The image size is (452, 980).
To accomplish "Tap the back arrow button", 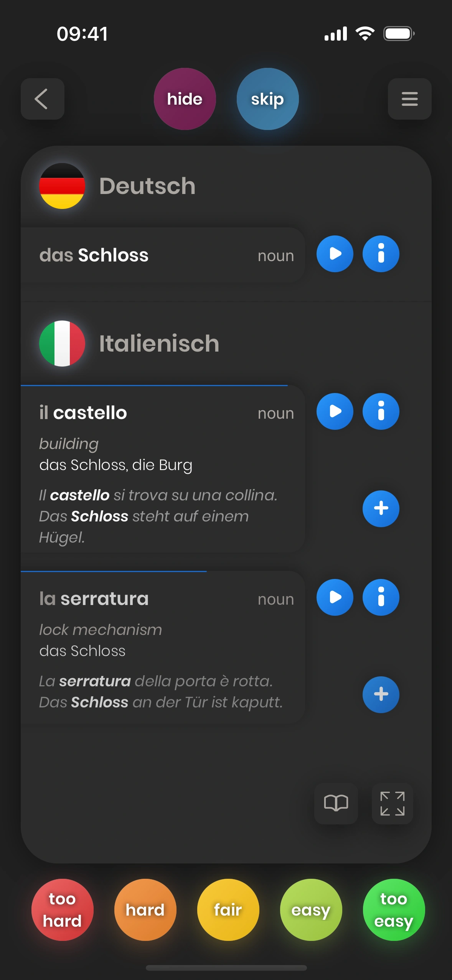I will (42, 99).
